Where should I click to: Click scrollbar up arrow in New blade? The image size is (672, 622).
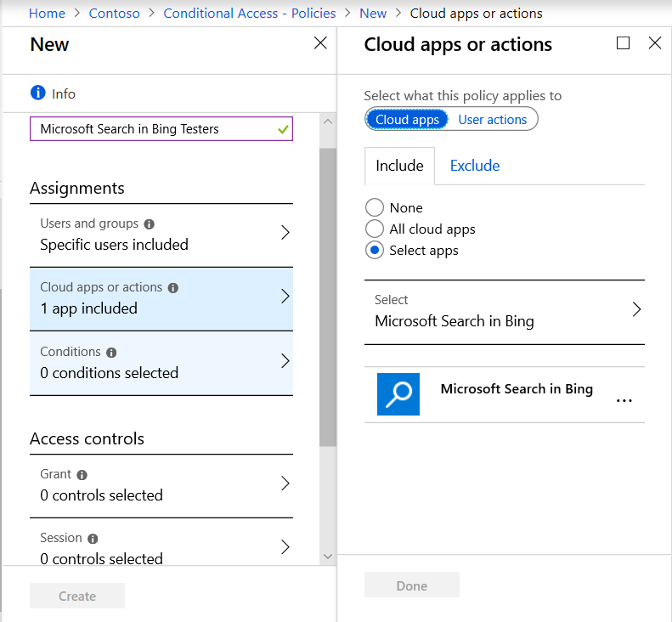tap(328, 122)
